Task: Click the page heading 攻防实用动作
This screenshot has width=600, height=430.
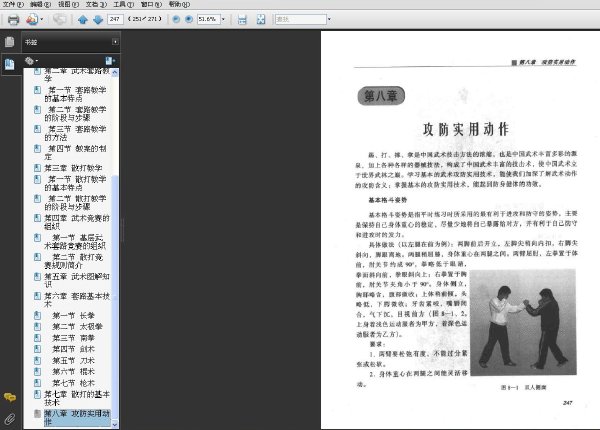Action: (466, 129)
